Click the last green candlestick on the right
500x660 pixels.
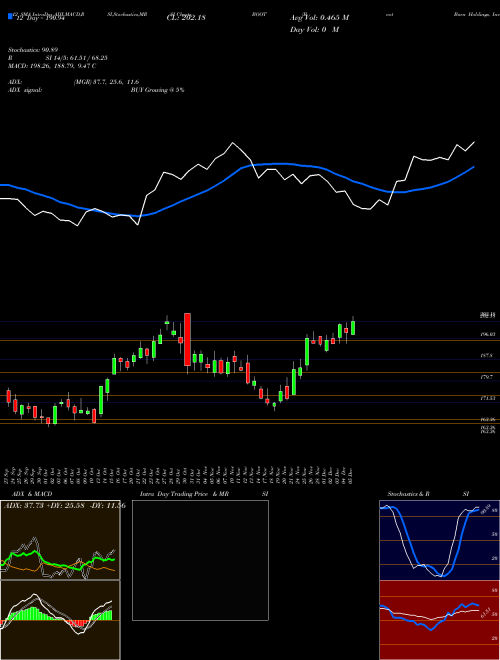(353, 328)
